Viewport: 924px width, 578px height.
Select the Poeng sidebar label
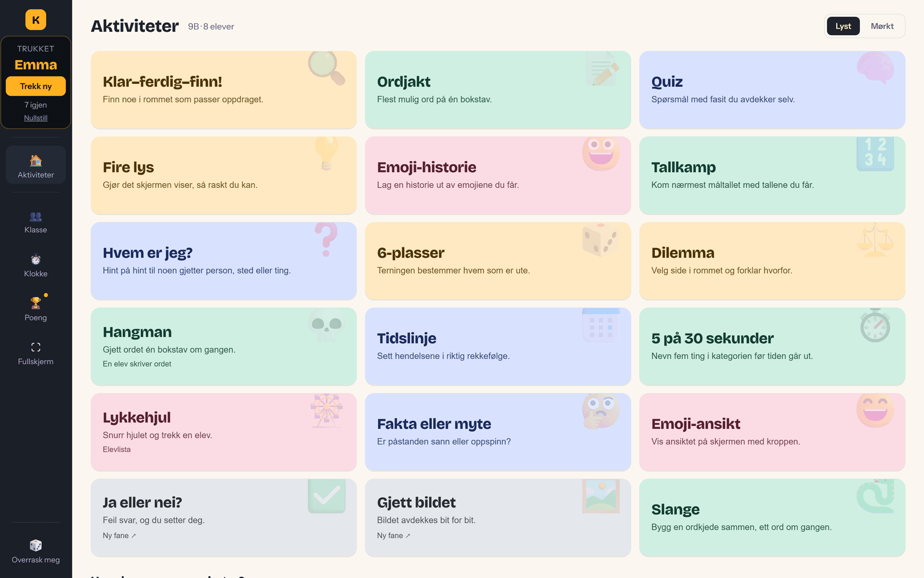point(36,317)
